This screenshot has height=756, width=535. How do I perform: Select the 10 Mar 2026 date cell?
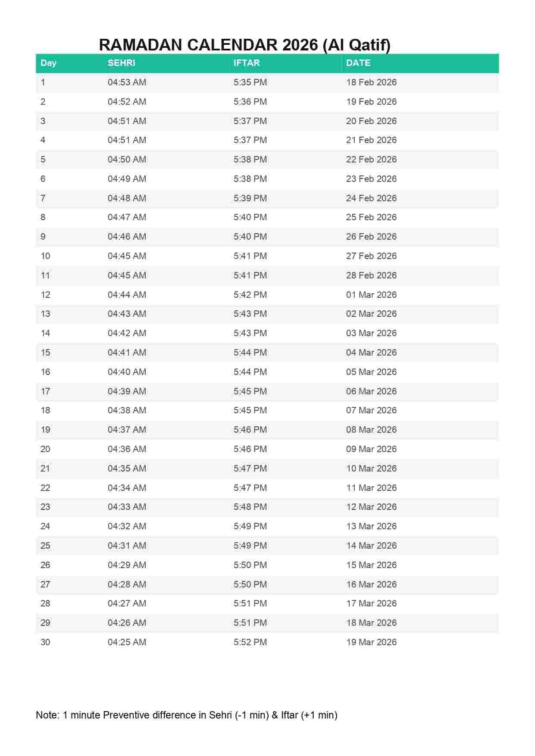point(371,469)
